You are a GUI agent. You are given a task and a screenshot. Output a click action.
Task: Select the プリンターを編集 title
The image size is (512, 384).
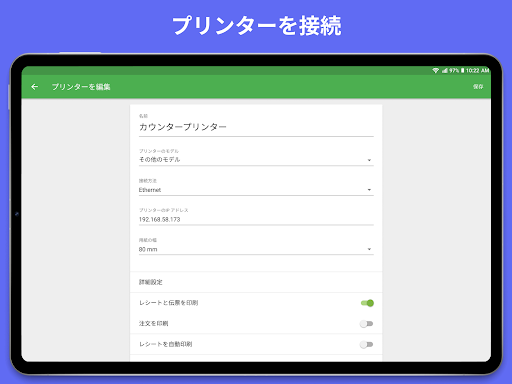[x=81, y=87]
